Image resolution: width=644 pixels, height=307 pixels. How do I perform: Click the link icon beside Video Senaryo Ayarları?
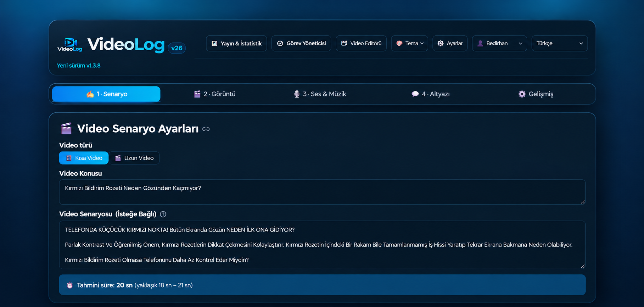click(206, 129)
